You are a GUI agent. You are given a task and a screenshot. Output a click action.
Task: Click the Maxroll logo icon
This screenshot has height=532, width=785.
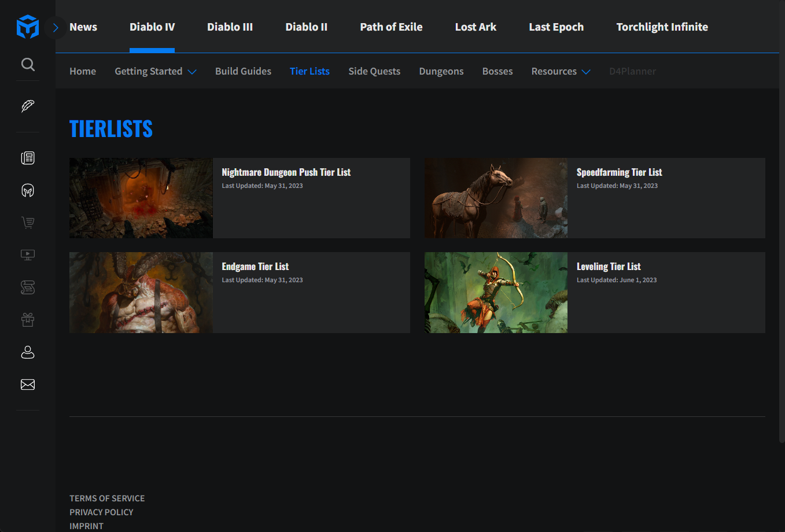[x=28, y=27]
